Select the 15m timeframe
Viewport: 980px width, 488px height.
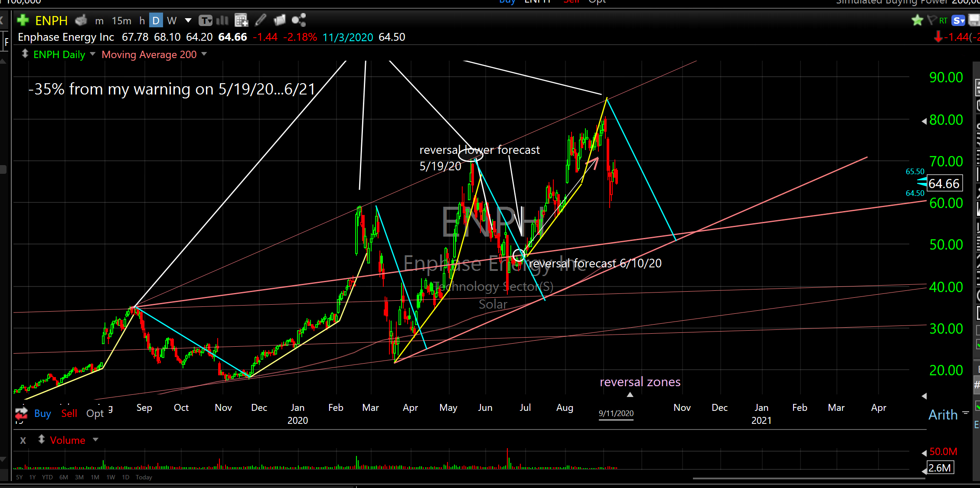point(121,20)
